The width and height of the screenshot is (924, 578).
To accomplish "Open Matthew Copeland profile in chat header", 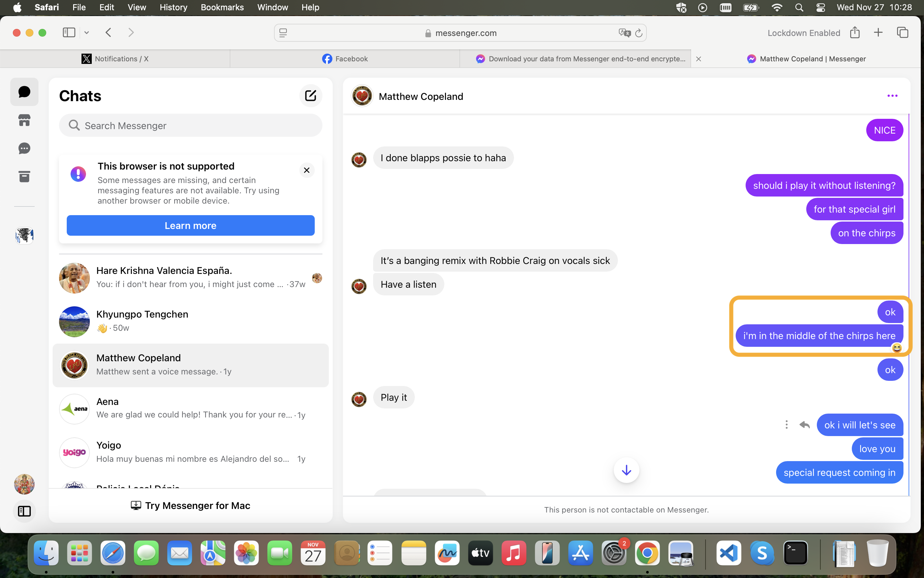I will (x=407, y=96).
